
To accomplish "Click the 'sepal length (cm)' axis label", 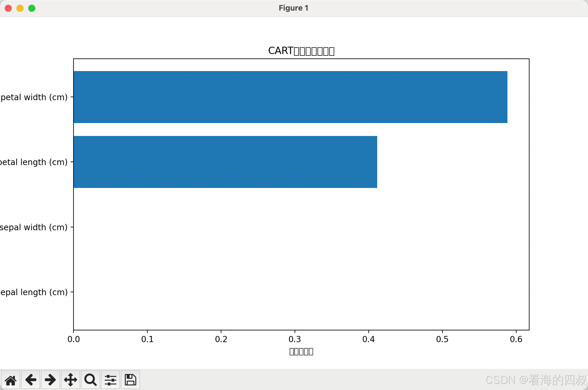I will pyautogui.click(x=34, y=292).
